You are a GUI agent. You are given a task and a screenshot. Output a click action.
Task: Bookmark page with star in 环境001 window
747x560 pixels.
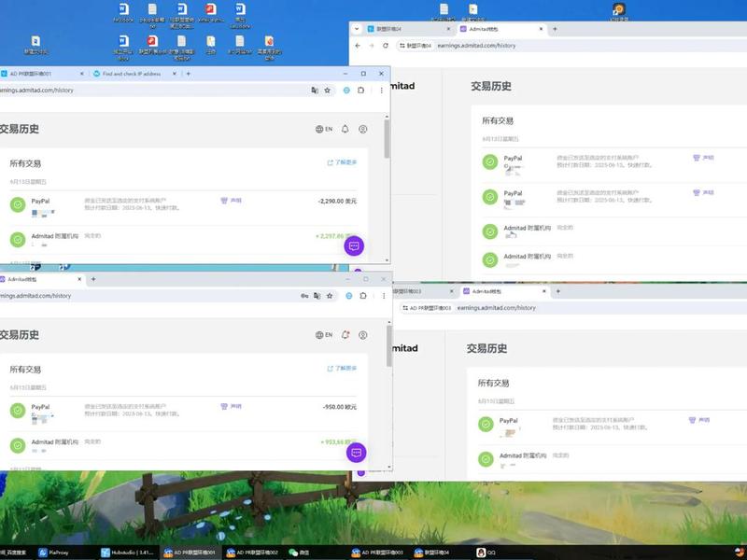[x=328, y=90]
